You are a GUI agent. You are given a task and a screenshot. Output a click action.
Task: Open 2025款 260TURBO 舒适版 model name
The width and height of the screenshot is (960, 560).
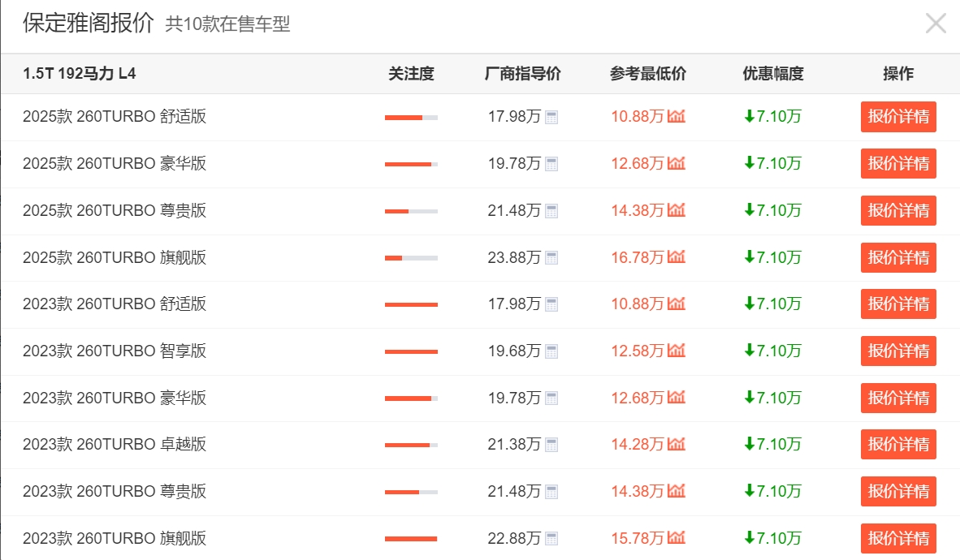115,116
